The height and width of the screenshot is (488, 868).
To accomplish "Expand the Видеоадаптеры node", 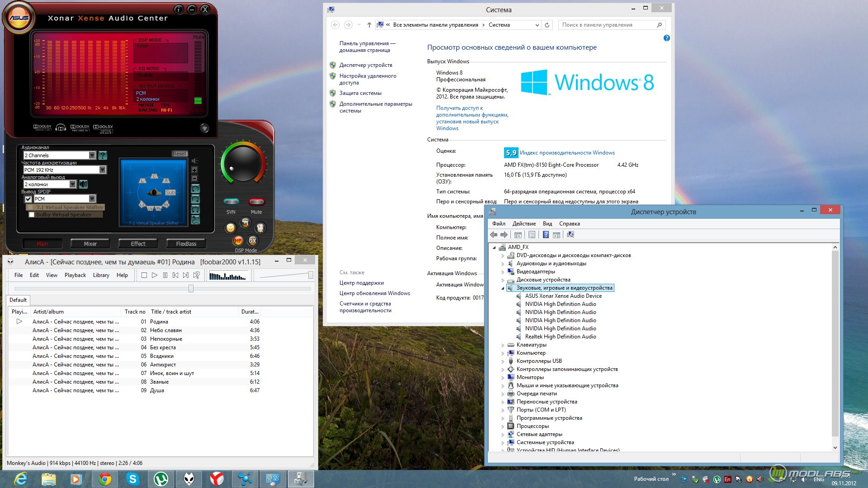I will pos(503,272).
